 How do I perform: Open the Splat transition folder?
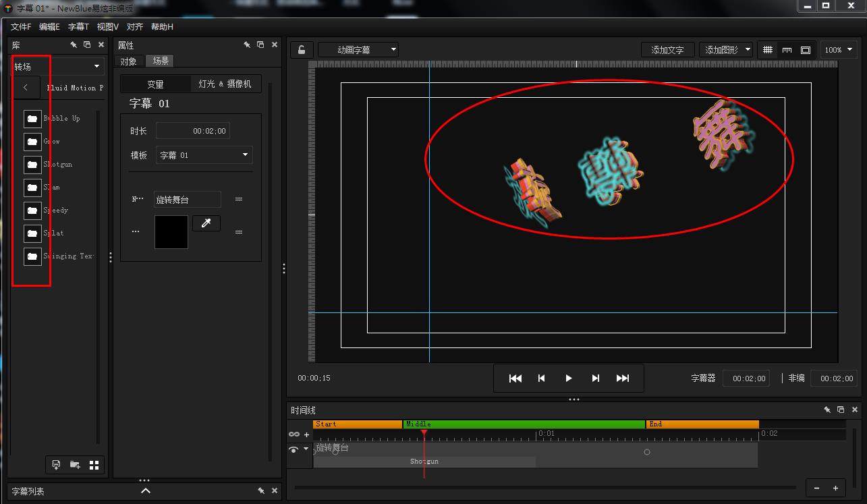point(32,233)
